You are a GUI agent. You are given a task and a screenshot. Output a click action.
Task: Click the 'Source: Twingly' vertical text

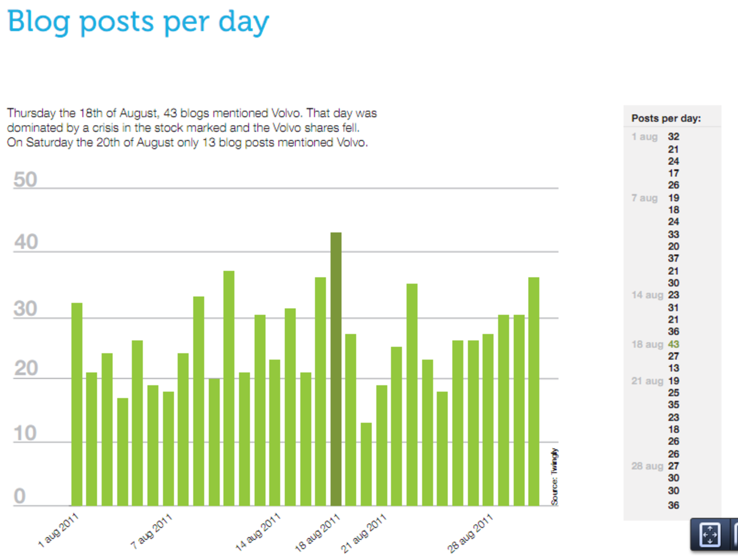[554, 477]
